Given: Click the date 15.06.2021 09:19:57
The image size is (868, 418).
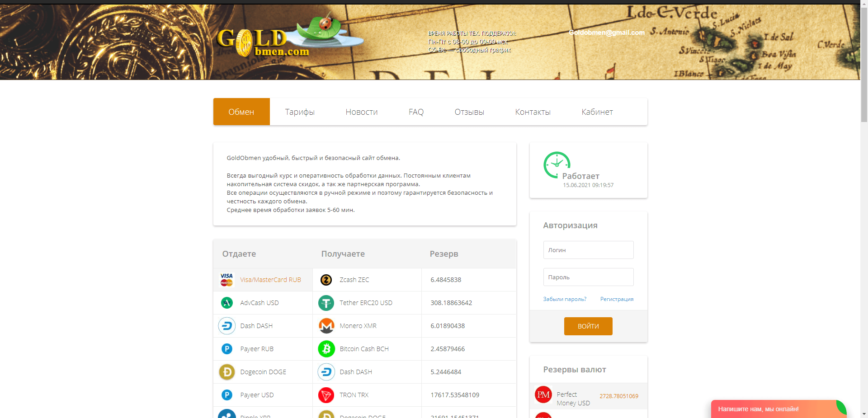Looking at the screenshot, I should pos(588,185).
